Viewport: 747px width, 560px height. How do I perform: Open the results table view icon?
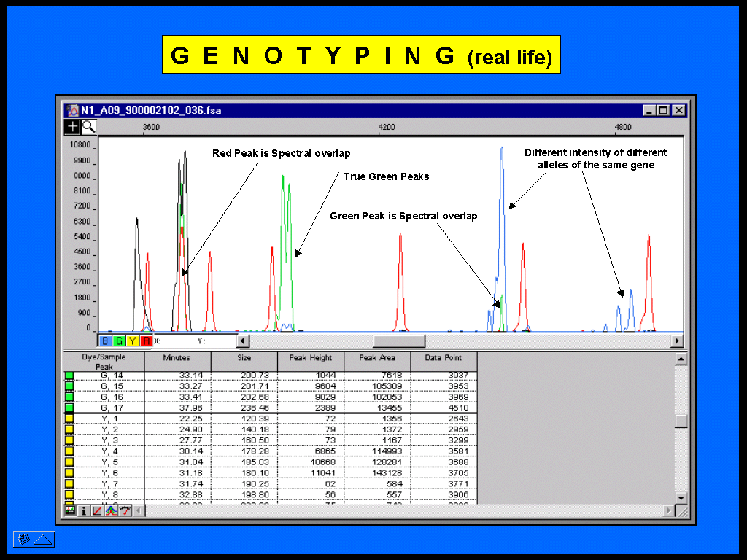click(x=70, y=510)
